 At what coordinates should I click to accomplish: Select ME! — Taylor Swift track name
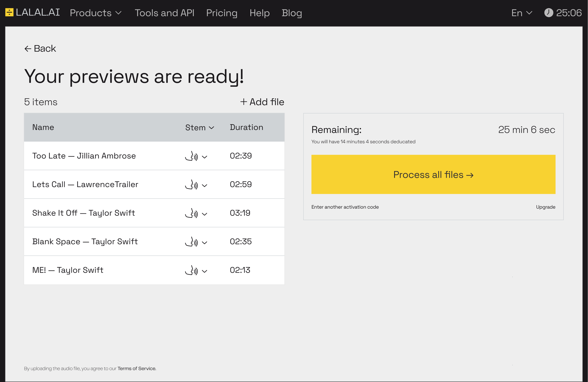[x=68, y=270]
